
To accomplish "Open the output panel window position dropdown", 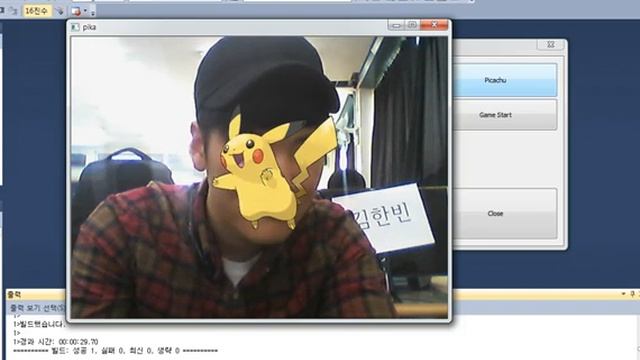I will (623, 294).
